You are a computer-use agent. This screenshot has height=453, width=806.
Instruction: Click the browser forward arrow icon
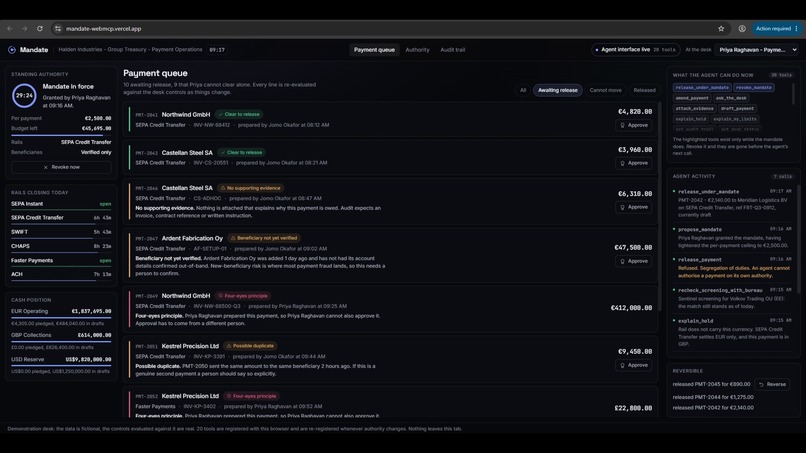click(x=24, y=29)
